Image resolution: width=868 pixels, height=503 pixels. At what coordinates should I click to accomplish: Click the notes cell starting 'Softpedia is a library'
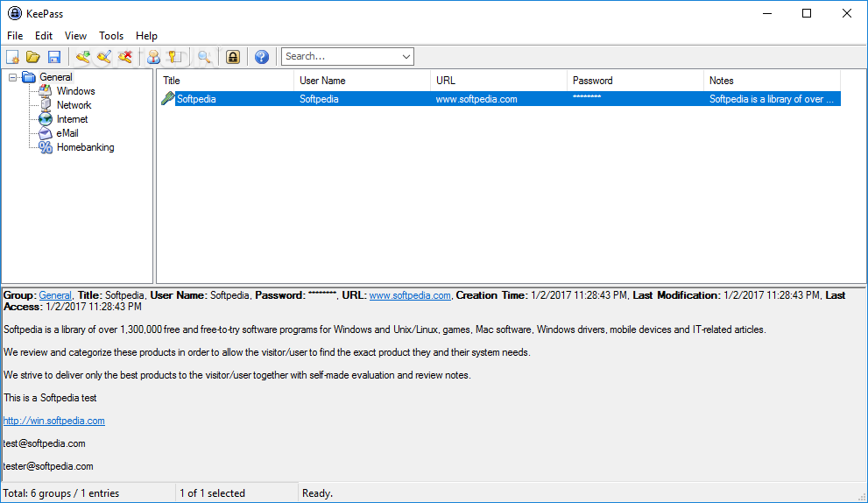(772, 99)
